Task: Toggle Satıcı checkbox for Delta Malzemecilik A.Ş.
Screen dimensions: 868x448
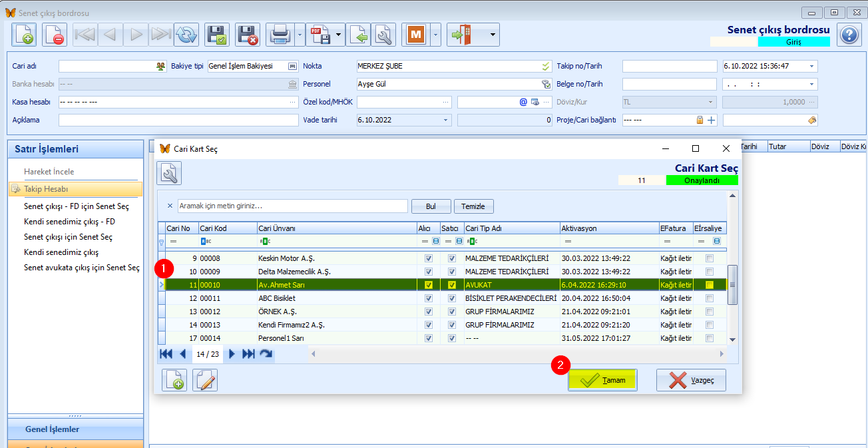Action: click(x=453, y=272)
